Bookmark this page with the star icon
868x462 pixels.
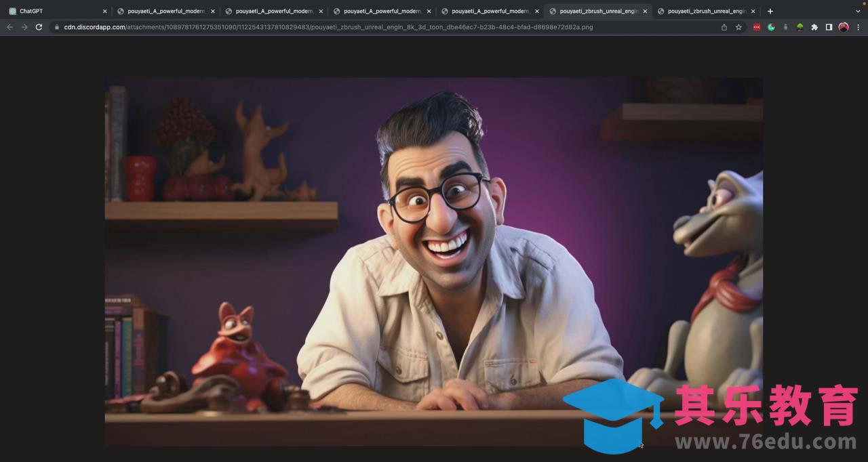[x=738, y=27]
